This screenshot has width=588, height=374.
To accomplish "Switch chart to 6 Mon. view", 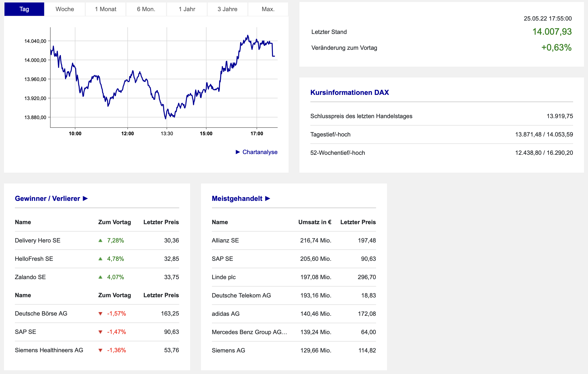I will (x=146, y=9).
